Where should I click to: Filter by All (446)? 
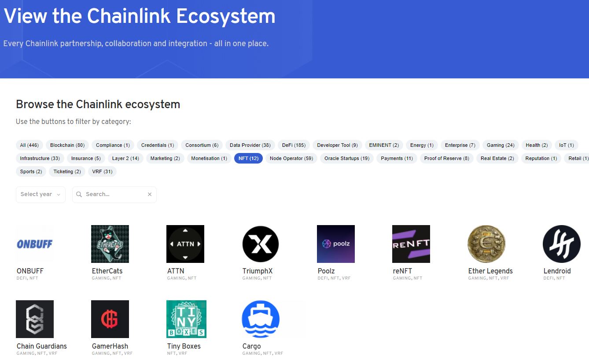[x=29, y=145]
